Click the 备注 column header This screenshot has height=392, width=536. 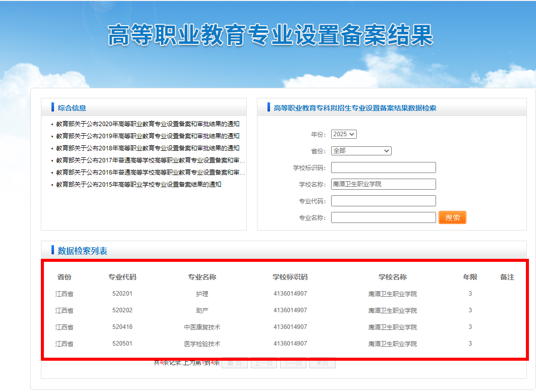coord(507,277)
